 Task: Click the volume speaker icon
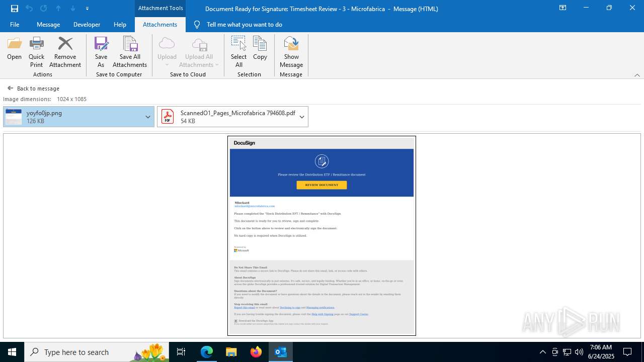coord(579,352)
